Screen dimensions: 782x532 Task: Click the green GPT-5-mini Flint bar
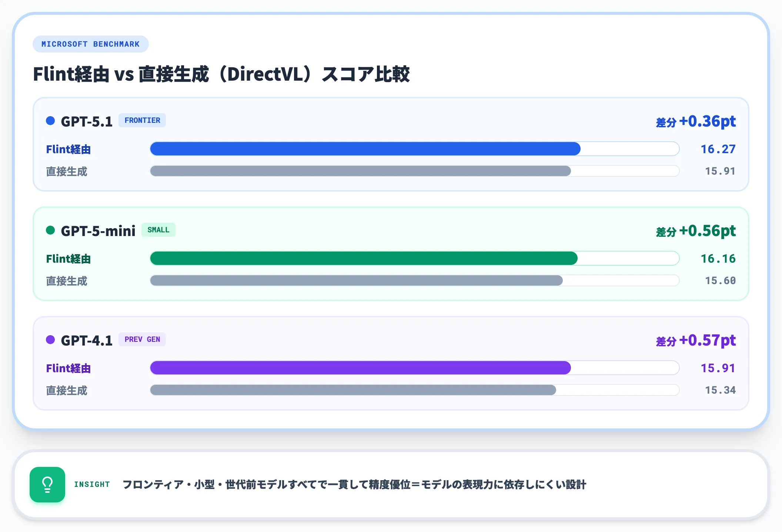(x=364, y=258)
